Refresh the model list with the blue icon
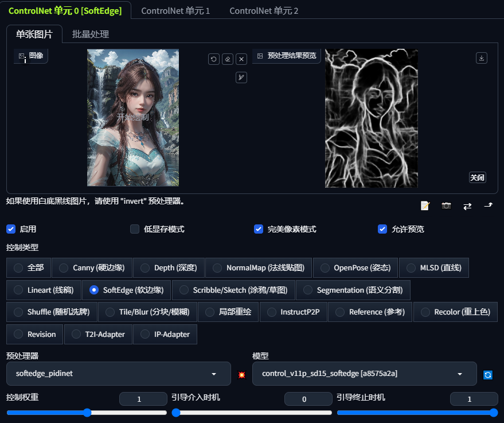This screenshot has height=423, width=504. click(x=487, y=375)
